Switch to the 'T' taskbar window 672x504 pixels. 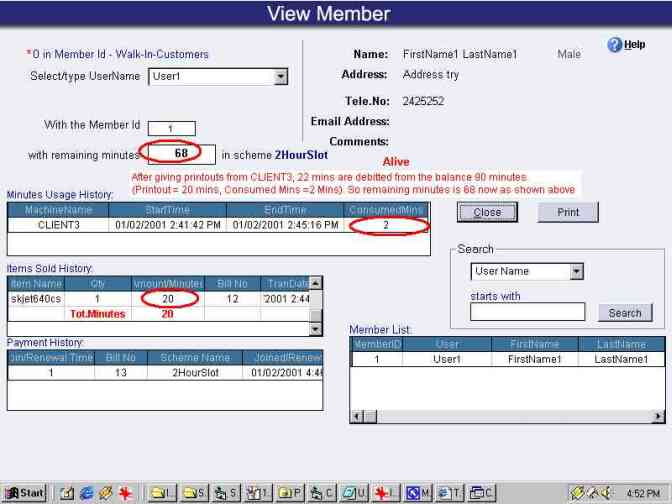point(449,493)
